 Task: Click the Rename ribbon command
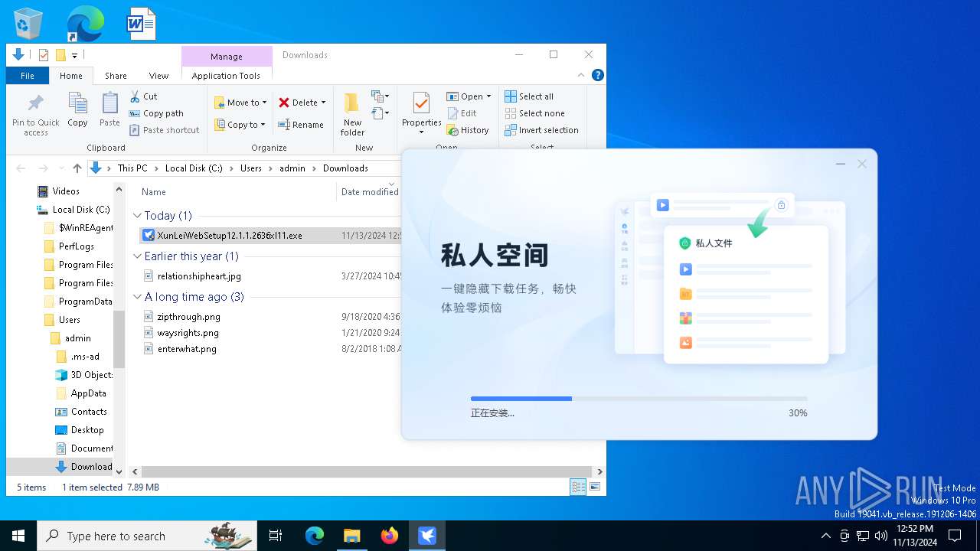click(x=300, y=125)
